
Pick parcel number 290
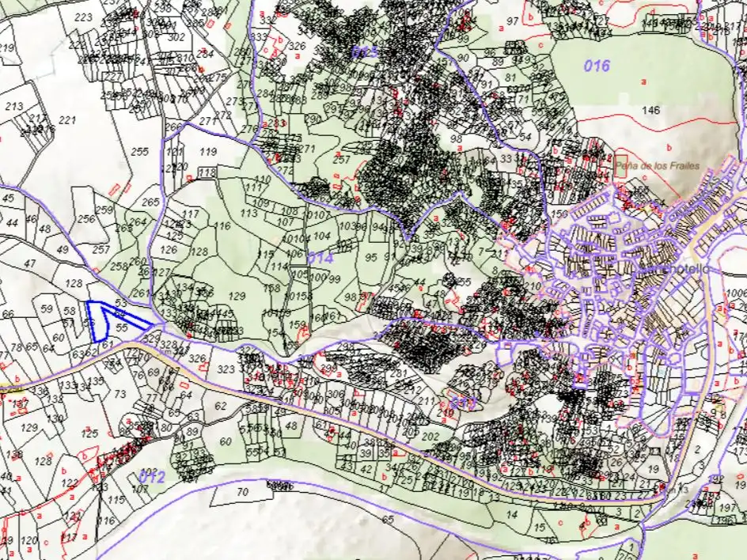(313, 119)
